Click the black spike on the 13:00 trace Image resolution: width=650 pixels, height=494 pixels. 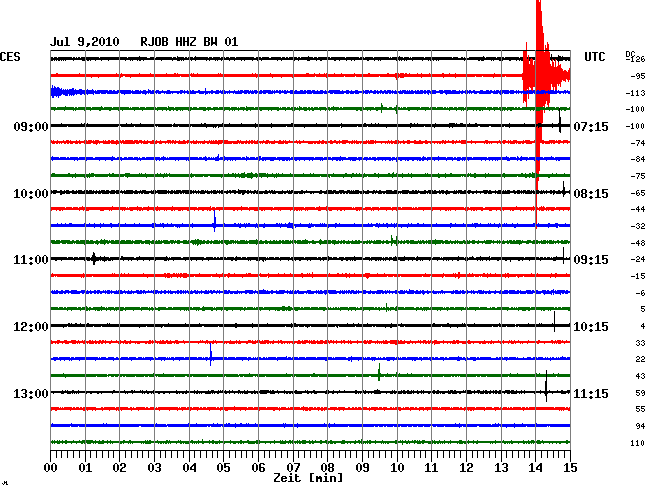(546, 386)
